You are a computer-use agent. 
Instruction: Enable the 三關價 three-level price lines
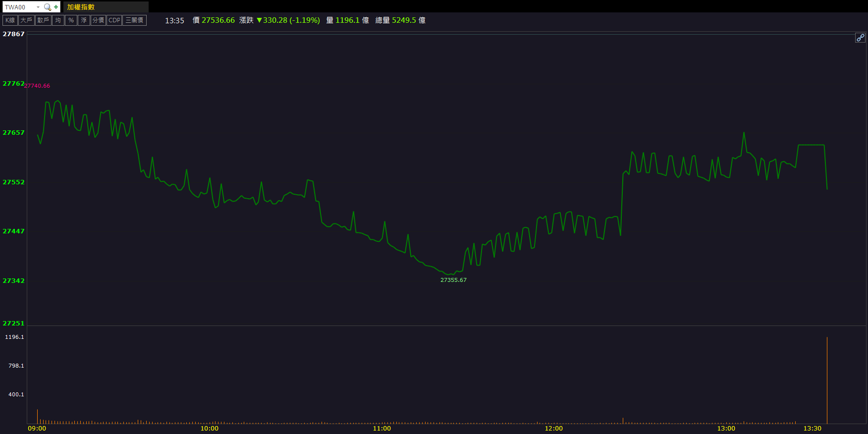(x=134, y=20)
